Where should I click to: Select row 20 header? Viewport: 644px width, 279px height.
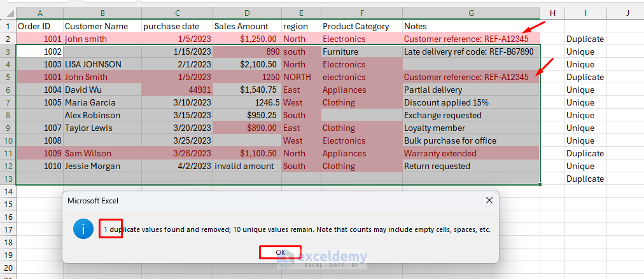pos(8,268)
